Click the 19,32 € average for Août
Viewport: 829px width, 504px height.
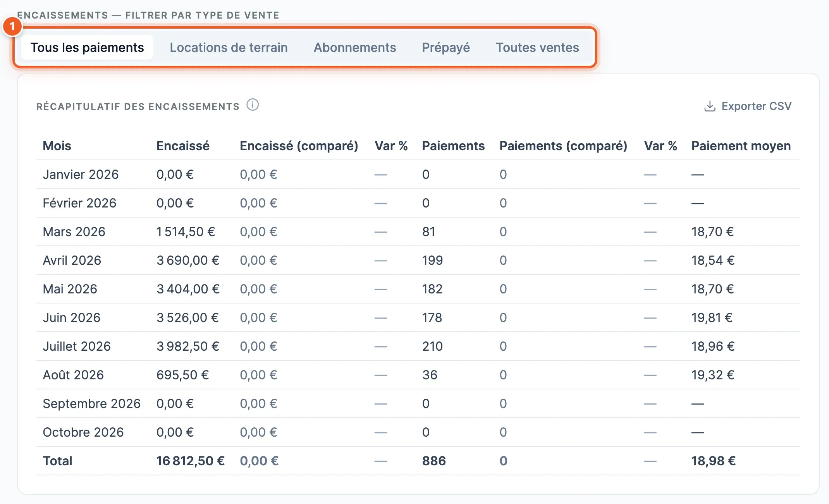[713, 375]
